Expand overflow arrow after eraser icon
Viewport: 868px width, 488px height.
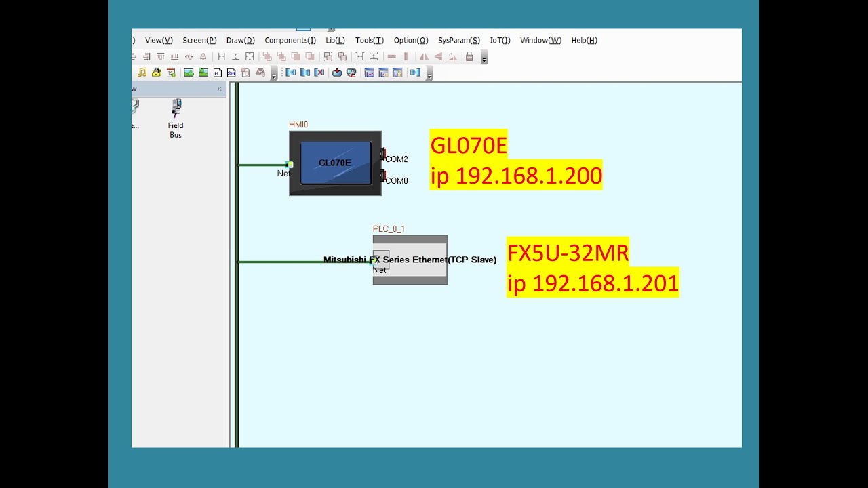(x=274, y=74)
